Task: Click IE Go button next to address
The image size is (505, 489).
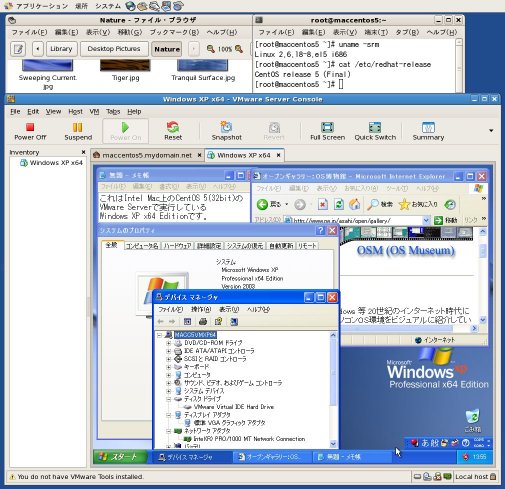Action: click(445, 220)
